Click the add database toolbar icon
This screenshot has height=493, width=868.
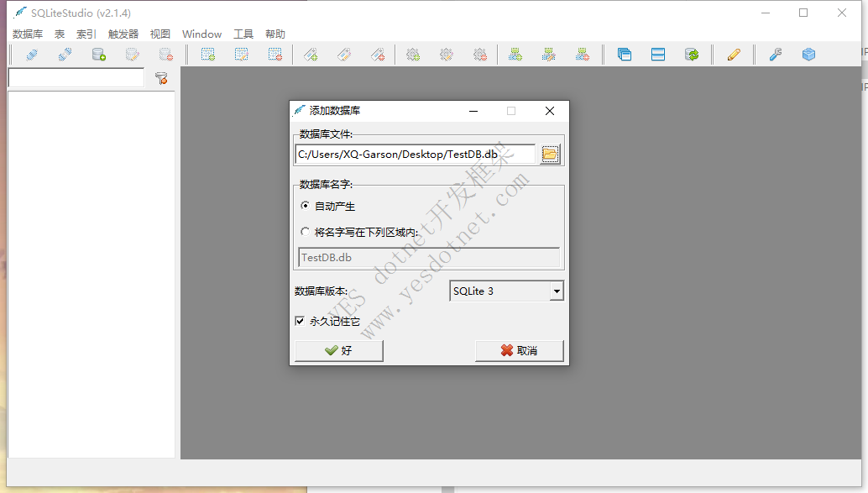(98, 55)
